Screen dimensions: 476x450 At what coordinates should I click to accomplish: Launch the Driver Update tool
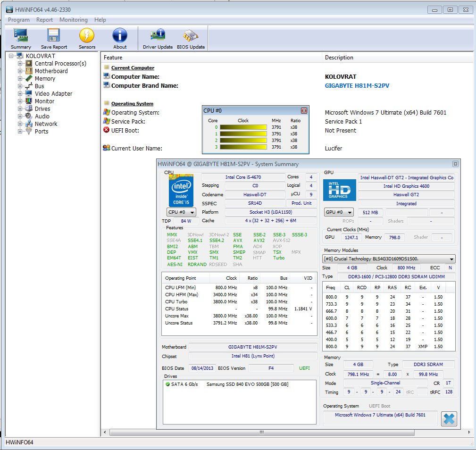coord(158,35)
